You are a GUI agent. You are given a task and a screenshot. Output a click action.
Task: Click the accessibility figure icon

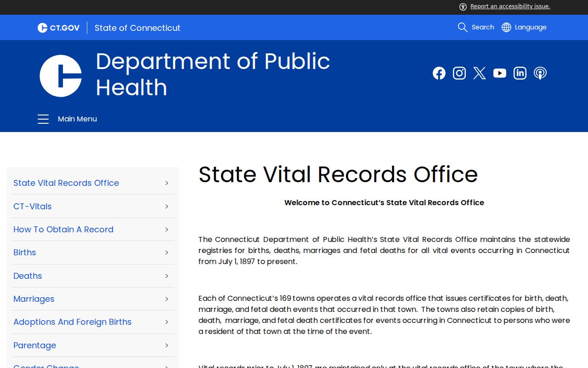(463, 6)
